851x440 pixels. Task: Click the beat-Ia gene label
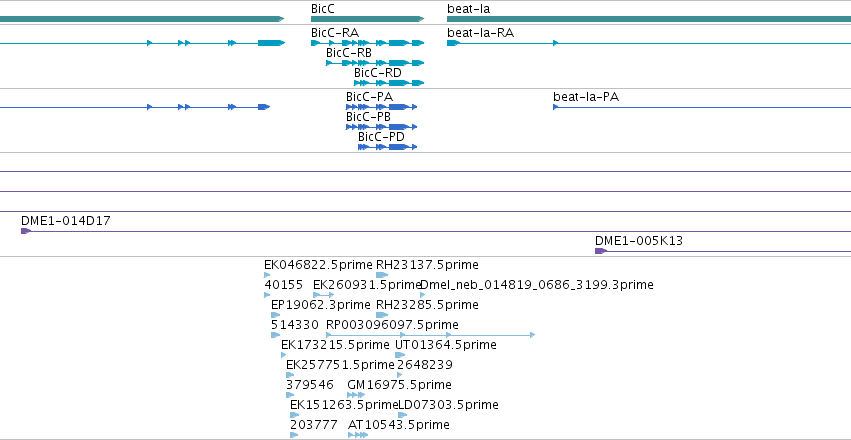click(469, 9)
